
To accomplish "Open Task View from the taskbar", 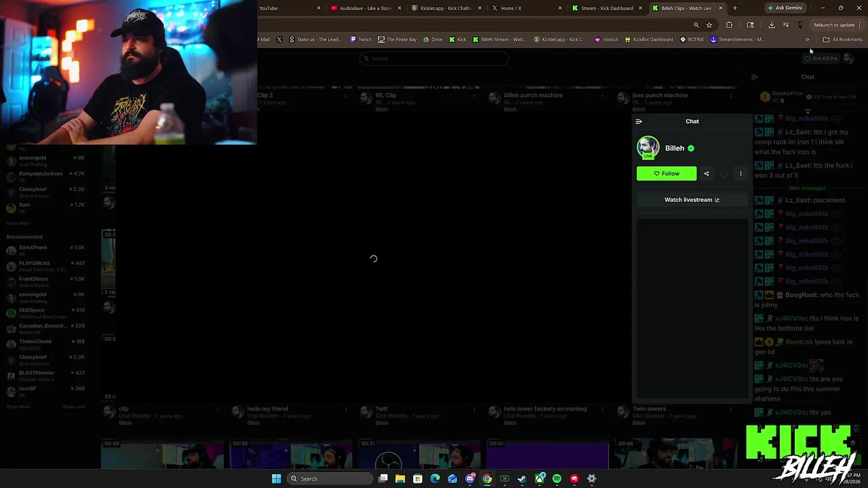I will 383,479.
